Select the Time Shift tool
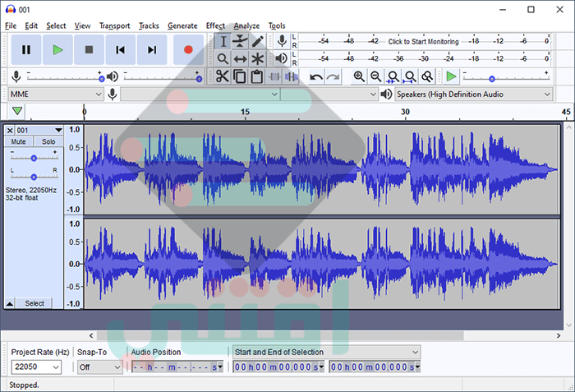Image resolution: width=575 pixels, height=392 pixels. click(x=240, y=58)
